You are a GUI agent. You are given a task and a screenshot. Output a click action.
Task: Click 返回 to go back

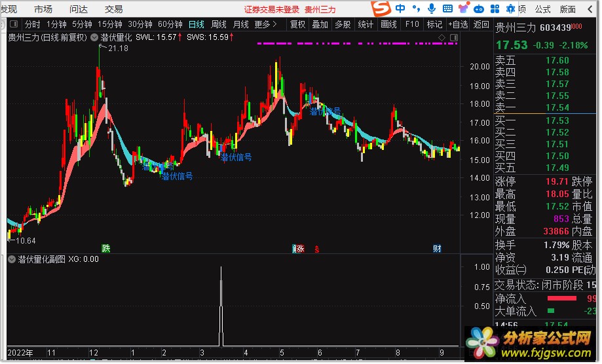(x=481, y=24)
